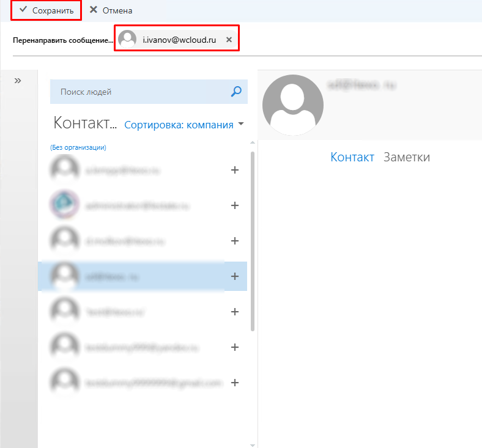Image resolution: width=482 pixels, height=448 pixels.
Task: Open the Сортировка: компания dropdown
Action: tap(184, 125)
